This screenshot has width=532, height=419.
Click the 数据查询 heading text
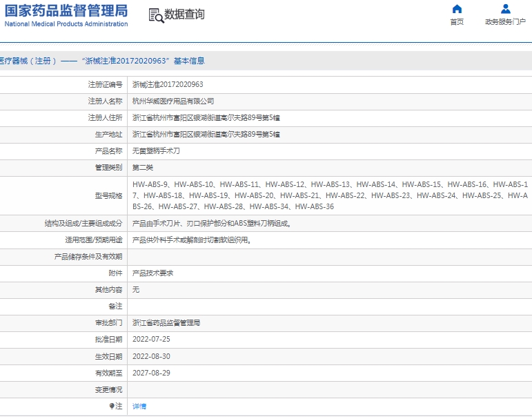184,14
